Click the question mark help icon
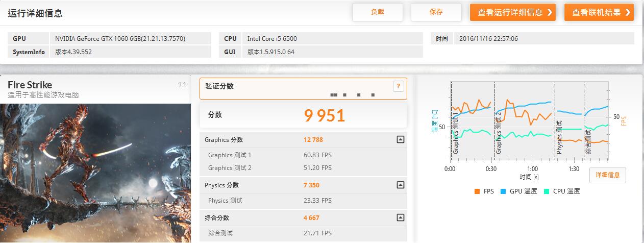Screen dimensions: 644x243 pos(398,86)
